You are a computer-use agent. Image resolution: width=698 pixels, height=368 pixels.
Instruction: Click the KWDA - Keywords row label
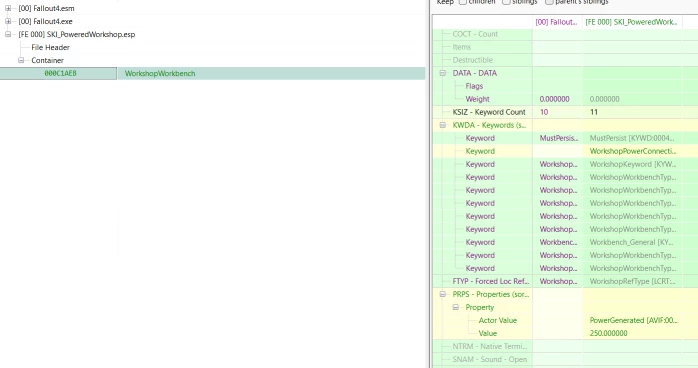pos(489,125)
